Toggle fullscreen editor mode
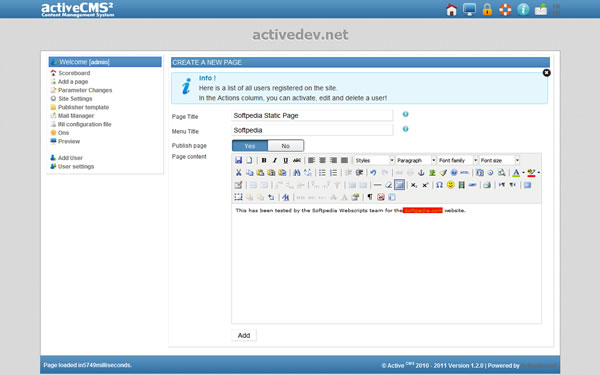 pos(527,185)
